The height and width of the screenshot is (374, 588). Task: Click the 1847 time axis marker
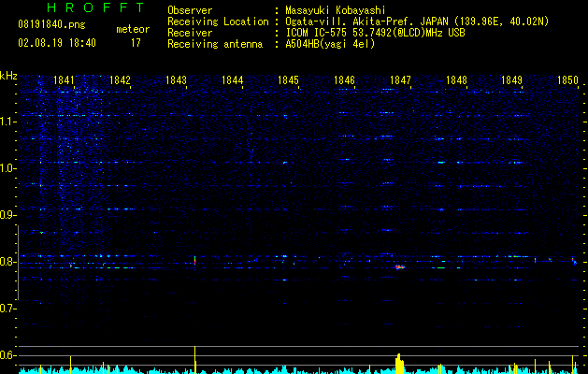[400, 80]
